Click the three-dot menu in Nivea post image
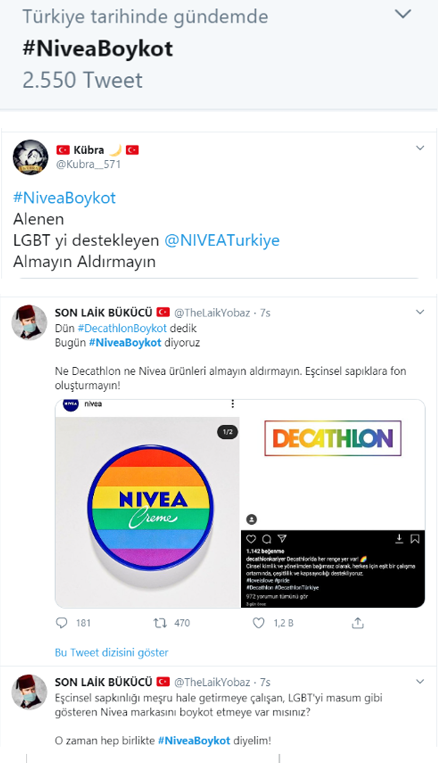Screen dimensions: 438x763 pos(233,404)
